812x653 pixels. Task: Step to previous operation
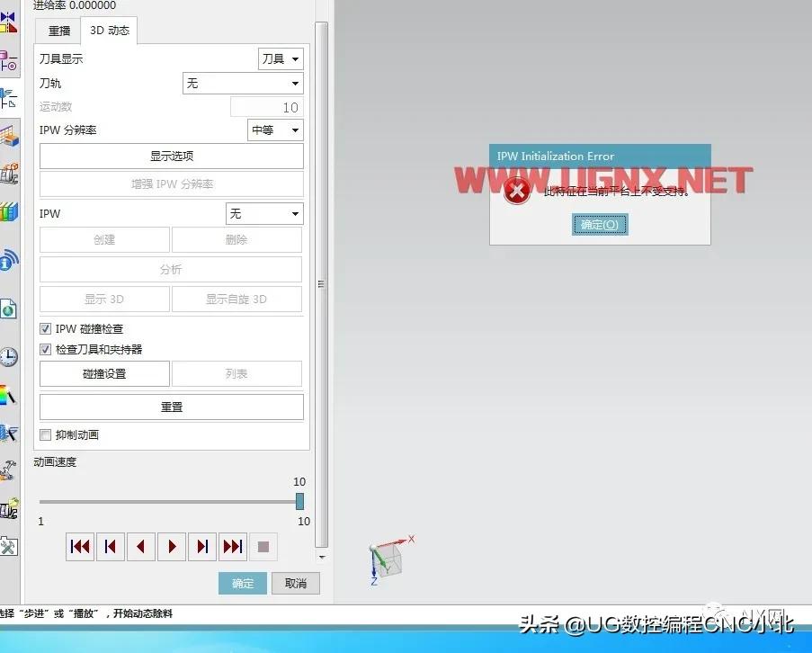[111, 546]
